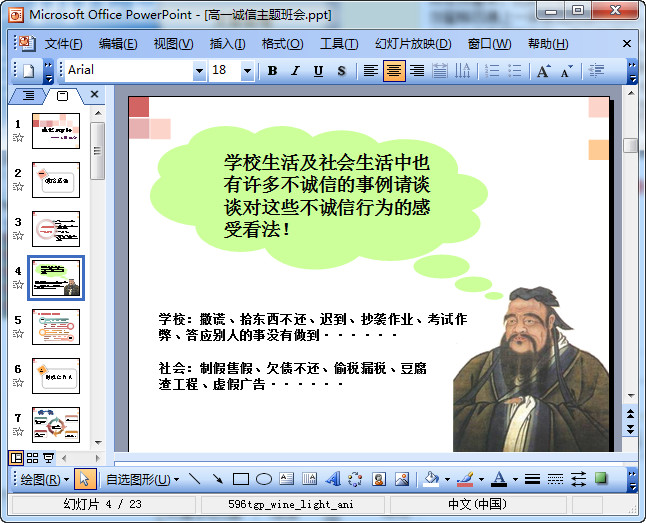Click animation star icon beside slide 4
The height and width of the screenshot is (523, 646).
[18, 284]
